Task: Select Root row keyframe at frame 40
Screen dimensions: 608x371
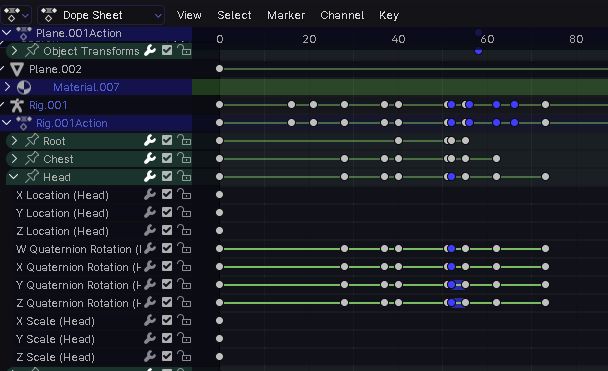Action: click(x=398, y=140)
